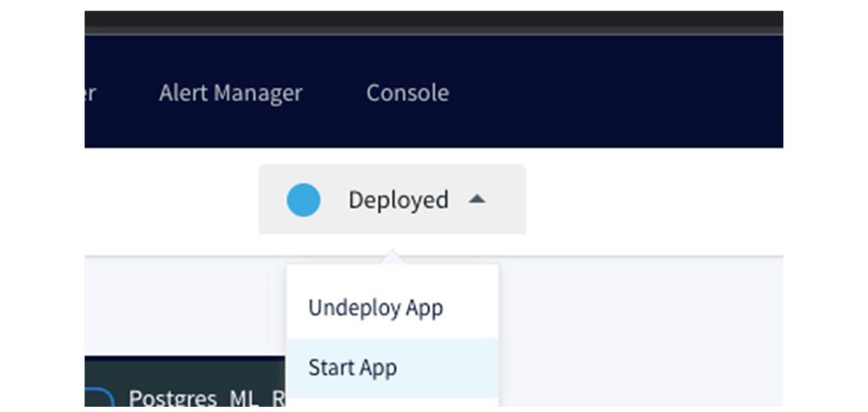Click the blue Deployed status indicator dot
This screenshot has height=412, width=868.
303,200
